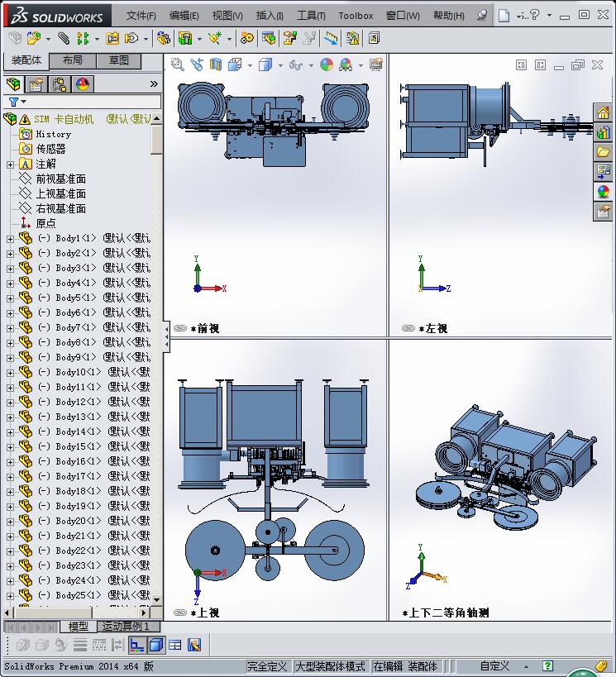Expand the Body10<1> component node
This screenshot has height=677, width=616.
point(11,373)
